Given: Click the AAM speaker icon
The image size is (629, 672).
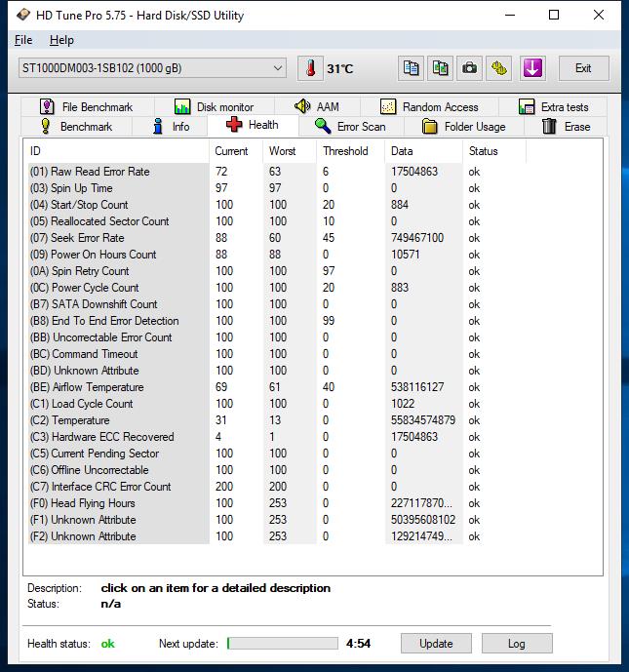Looking at the screenshot, I should (x=302, y=106).
